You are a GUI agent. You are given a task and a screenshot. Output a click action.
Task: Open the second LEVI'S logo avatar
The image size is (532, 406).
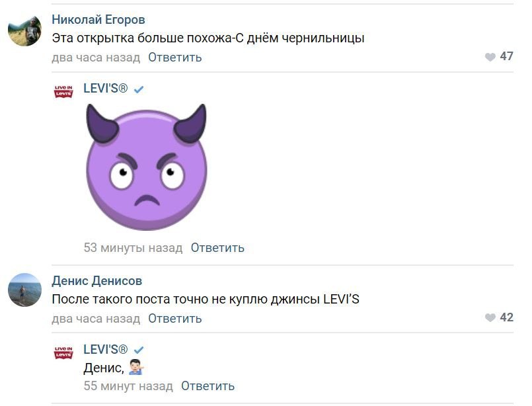point(63,352)
